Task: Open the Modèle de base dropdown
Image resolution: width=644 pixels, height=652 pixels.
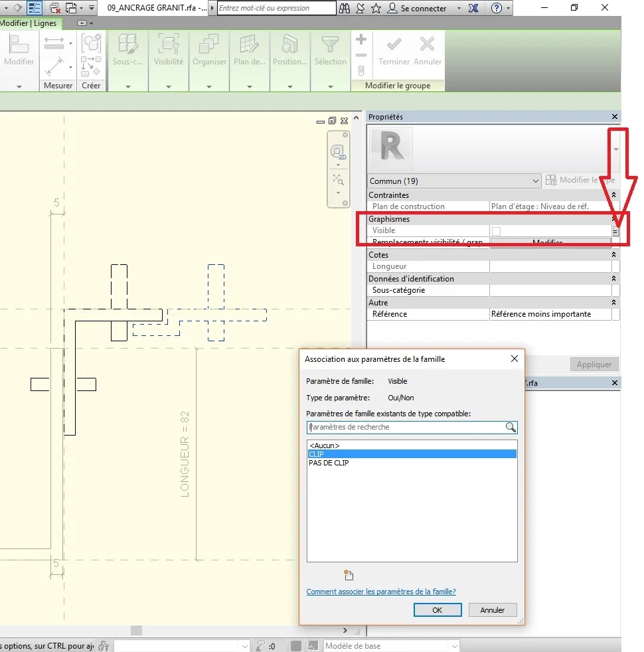Action: 391,646
